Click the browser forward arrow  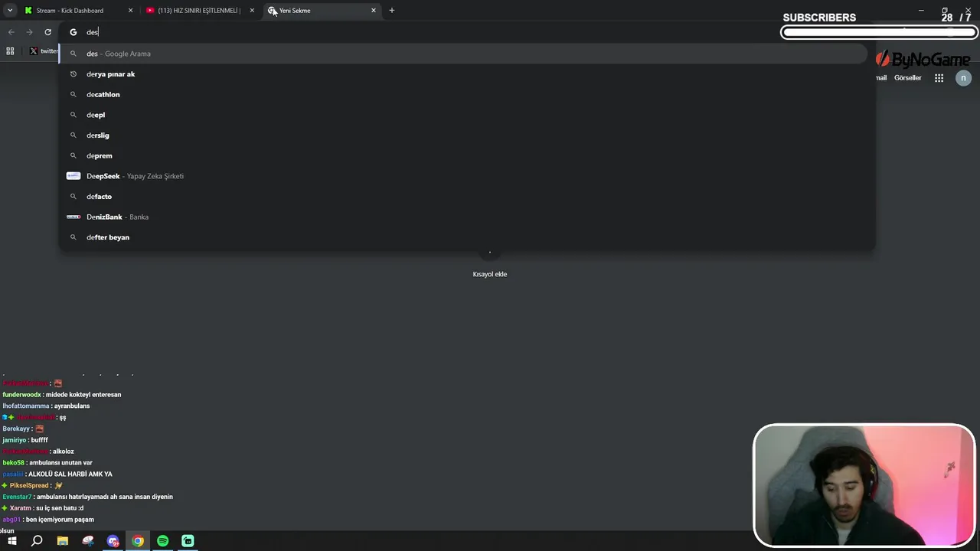tap(29, 32)
